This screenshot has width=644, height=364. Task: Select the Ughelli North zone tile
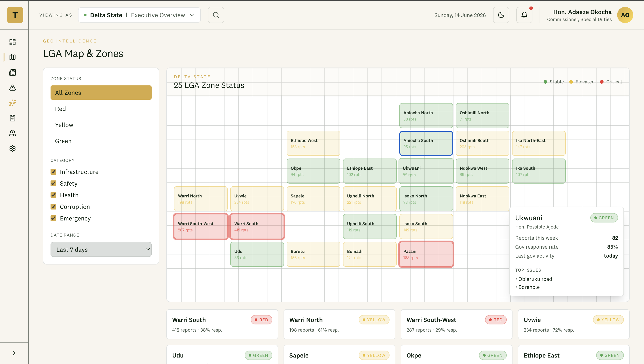pyautogui.click(x=369, y=199)
